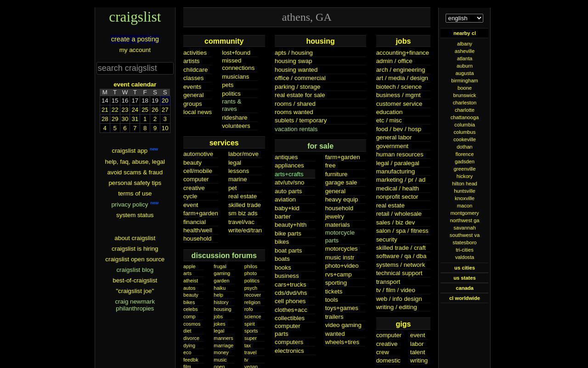Expand the canada section
This screenshot has height=368, width=588.
tap(464, 288)
